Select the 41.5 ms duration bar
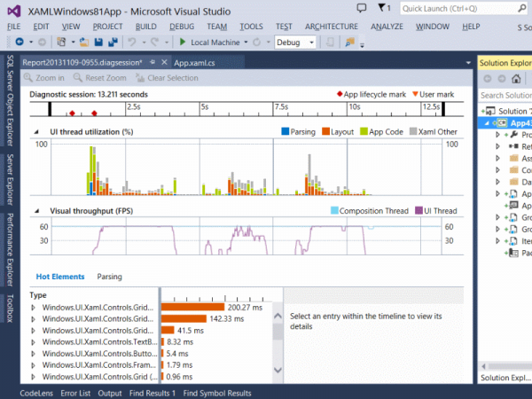This screenshot has width=532, height=399. [x=168, y=330]
